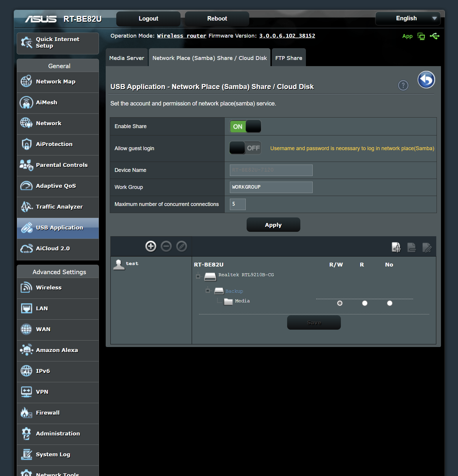The height and width of the screenshot is (476, 458).
Task: Click the AiCloud 2.0 cloud icon
Action: tap(26, 248)
